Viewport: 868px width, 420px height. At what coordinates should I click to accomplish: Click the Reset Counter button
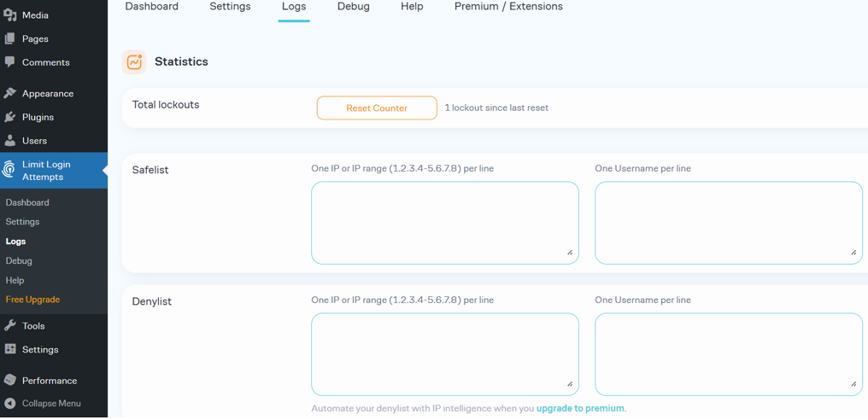pos(377,108)
